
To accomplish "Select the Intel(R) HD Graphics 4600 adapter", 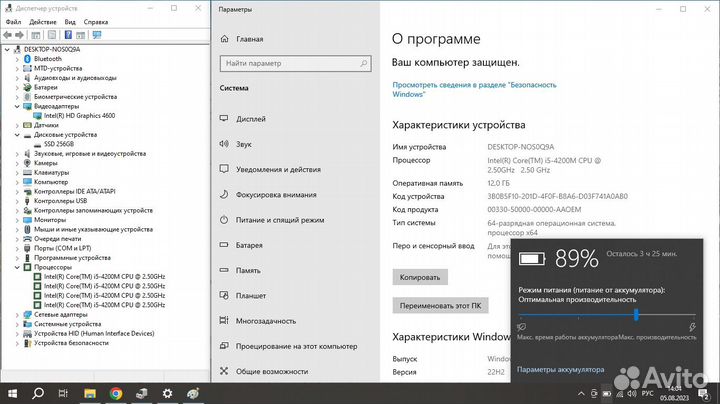I will [x=79, y=116].
